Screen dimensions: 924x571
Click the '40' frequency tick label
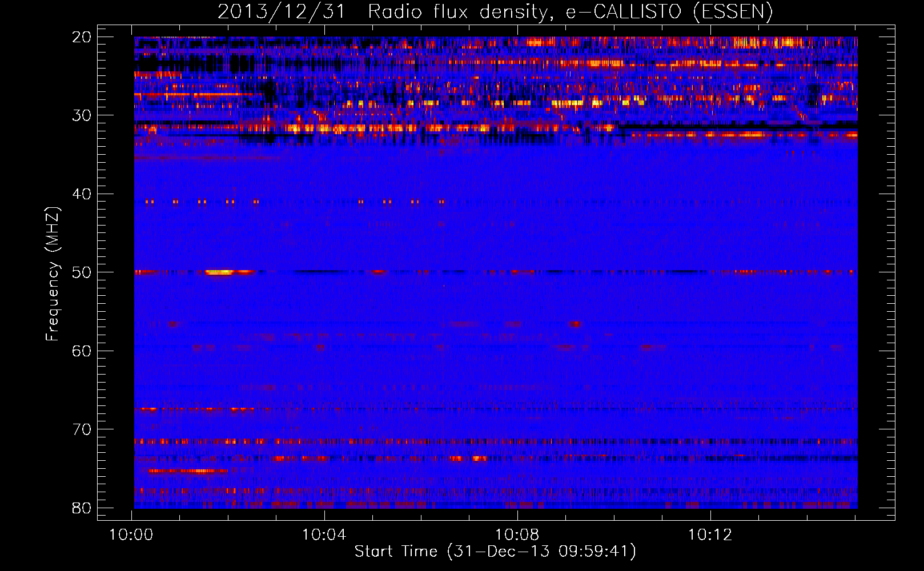coord(82,194)
